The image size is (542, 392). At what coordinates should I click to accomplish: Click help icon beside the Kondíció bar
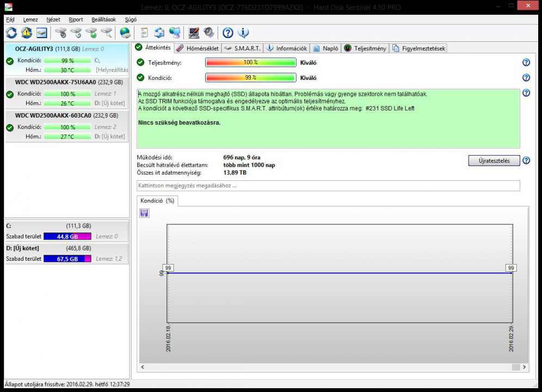(526, 77)
